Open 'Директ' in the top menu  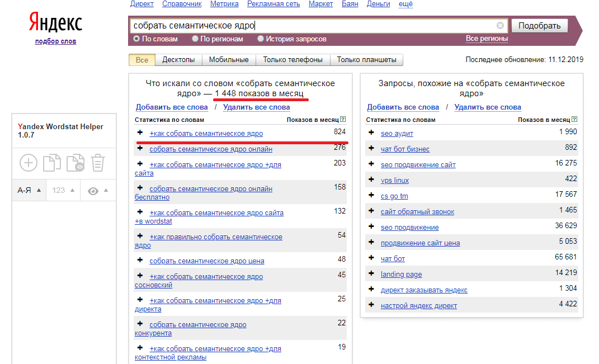point(142,4)
